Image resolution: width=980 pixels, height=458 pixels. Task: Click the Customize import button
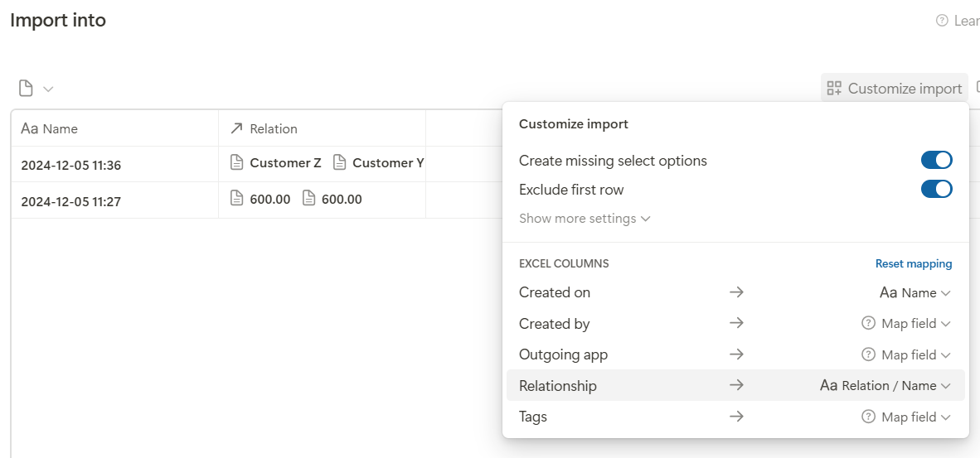(895, 89)
